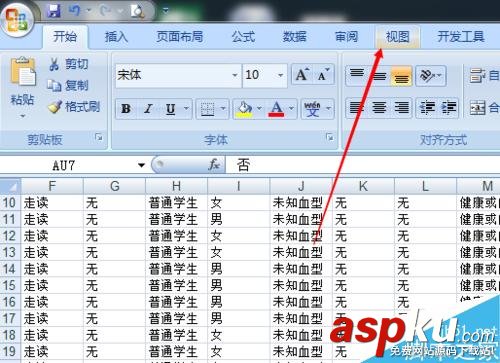The height and width of the screenshot is (363, 500).
Task: Expand the Name Box dropdown
Action: pyautogui.click(x=141, y=165)
